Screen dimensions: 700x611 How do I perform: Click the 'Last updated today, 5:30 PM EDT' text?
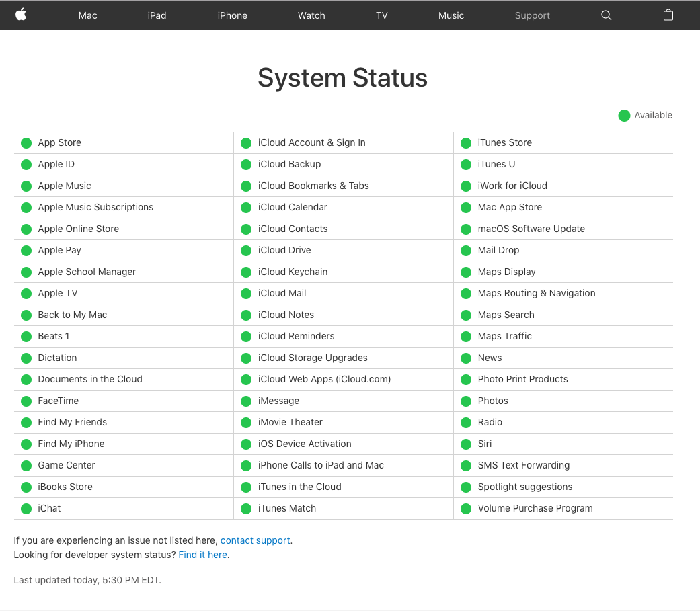pyautogui.click(x=87, y=580)
